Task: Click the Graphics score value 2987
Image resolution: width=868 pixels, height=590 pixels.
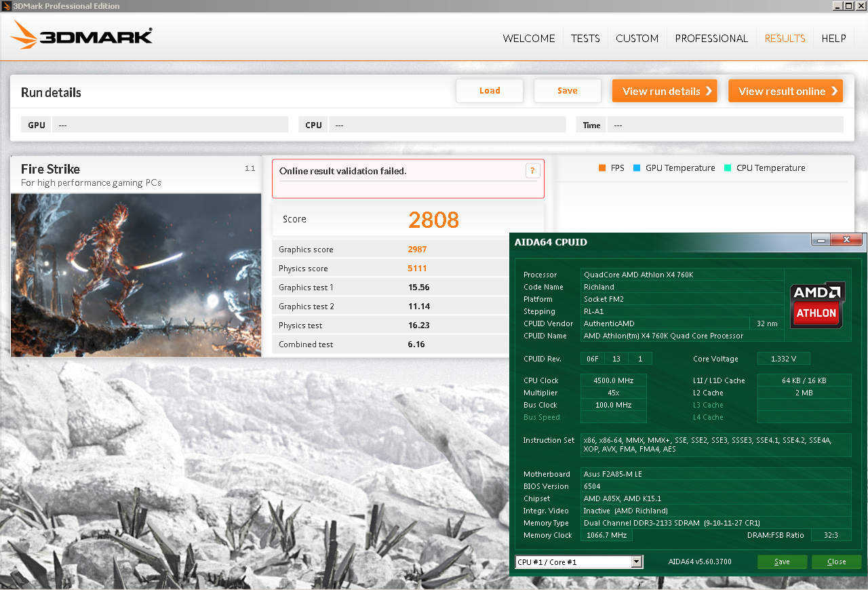Action: [x=417, y=250]
